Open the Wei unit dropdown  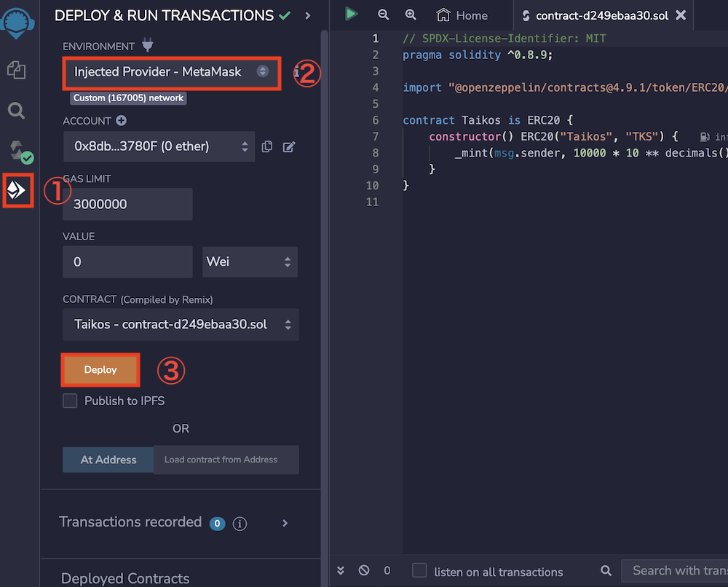coord(249,261)
